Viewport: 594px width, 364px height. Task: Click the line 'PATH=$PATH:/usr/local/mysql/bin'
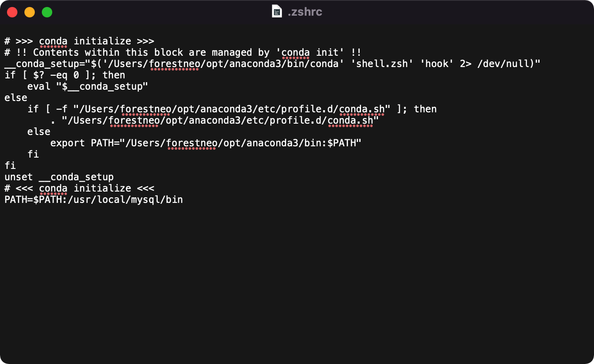[94, 200]
